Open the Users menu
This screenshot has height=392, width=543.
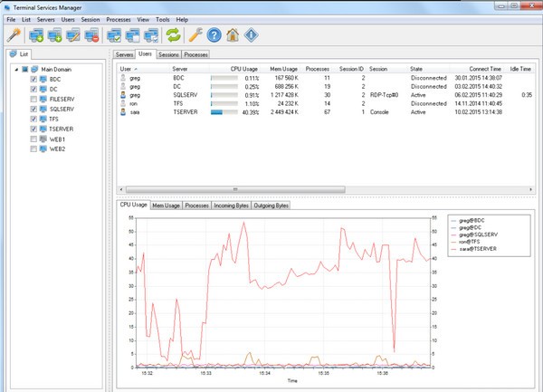[x=68, y=20]
